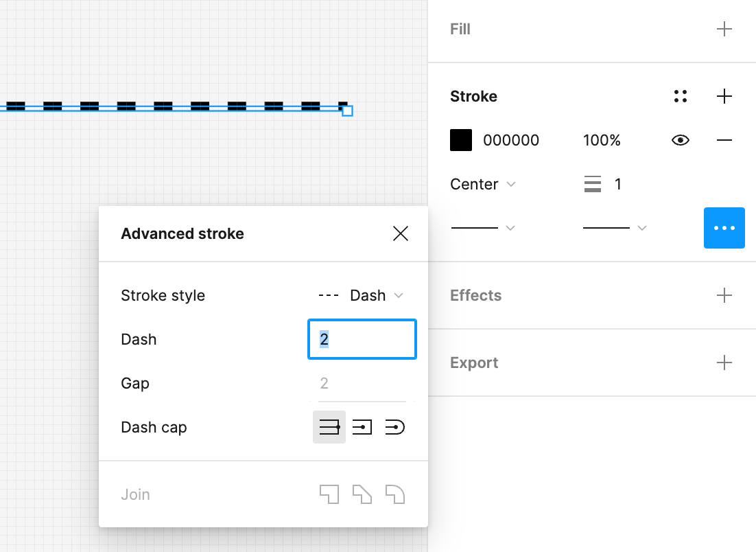
Task: Click the advanced stroke ellipsis button
Action: click(x=724, y=228)
